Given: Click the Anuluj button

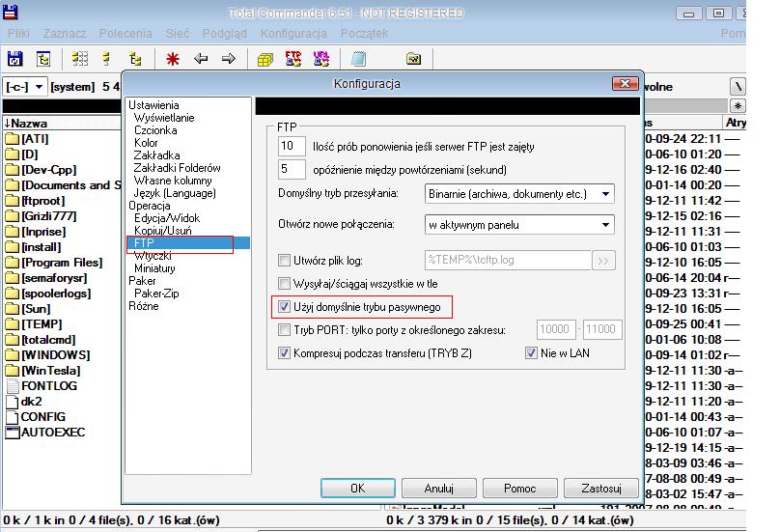Looking at the screenshot, I should pos(438,489).
